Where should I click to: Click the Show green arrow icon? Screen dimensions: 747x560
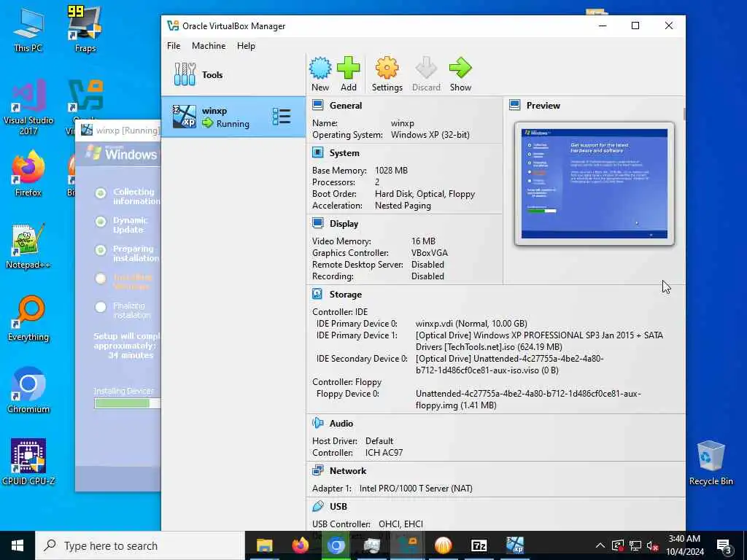(x=460, y=74)
